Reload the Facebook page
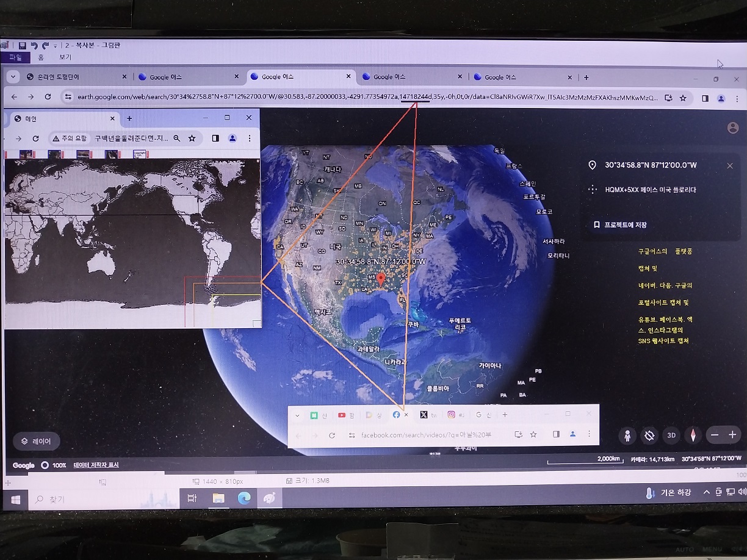Image resolution: width=747 pixels, height=560 pixels. pos(332,435)
